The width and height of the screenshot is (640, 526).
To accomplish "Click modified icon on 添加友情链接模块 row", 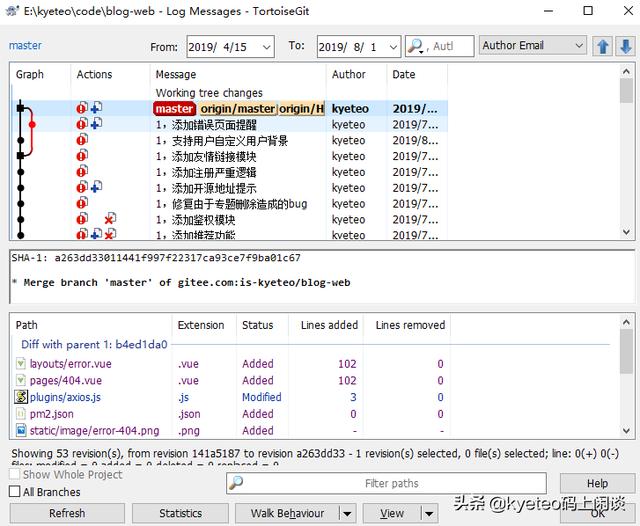I will click(82, 155).
